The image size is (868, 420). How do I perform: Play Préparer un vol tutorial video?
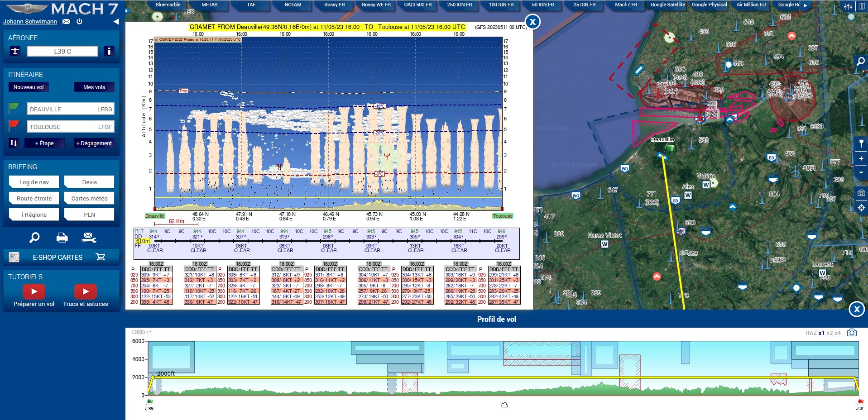(x=34, y=291)
